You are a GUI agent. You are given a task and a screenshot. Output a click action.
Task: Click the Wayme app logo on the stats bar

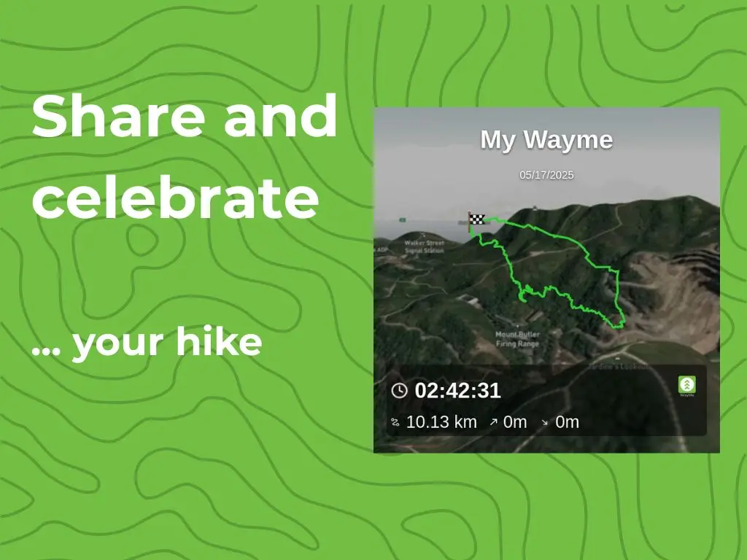687,386
